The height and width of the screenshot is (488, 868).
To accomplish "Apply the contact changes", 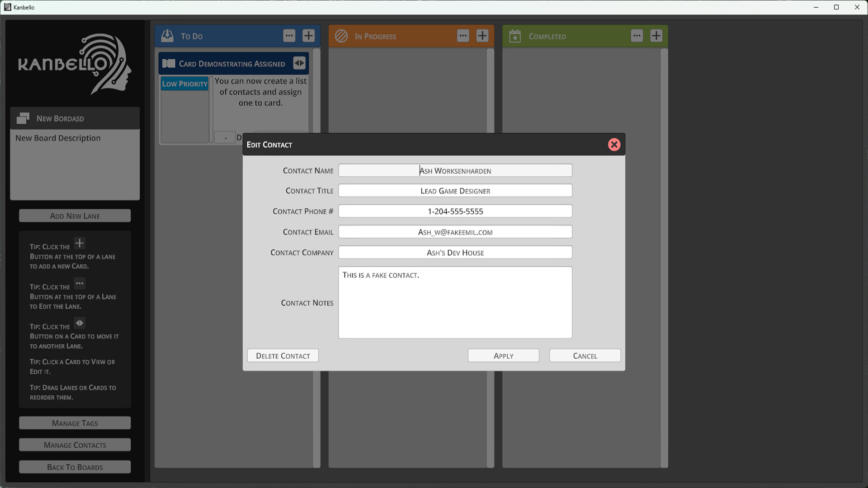I will tap(503, 356).
